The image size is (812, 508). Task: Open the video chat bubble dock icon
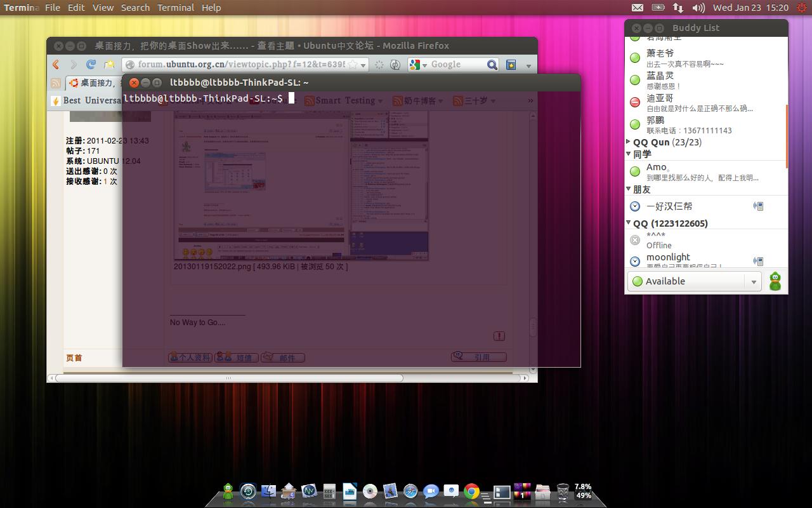(x=431, y=491)
